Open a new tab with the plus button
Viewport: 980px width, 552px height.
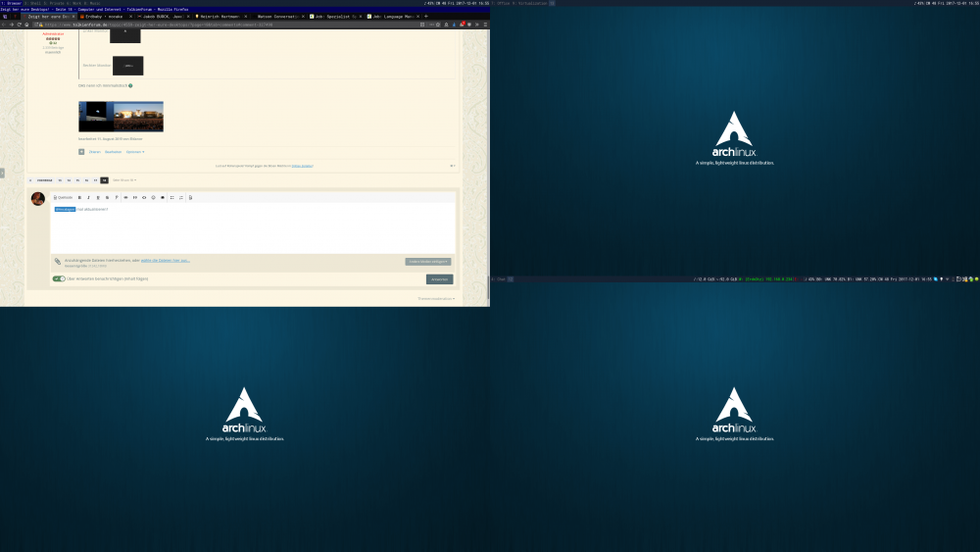pos(426,17)
